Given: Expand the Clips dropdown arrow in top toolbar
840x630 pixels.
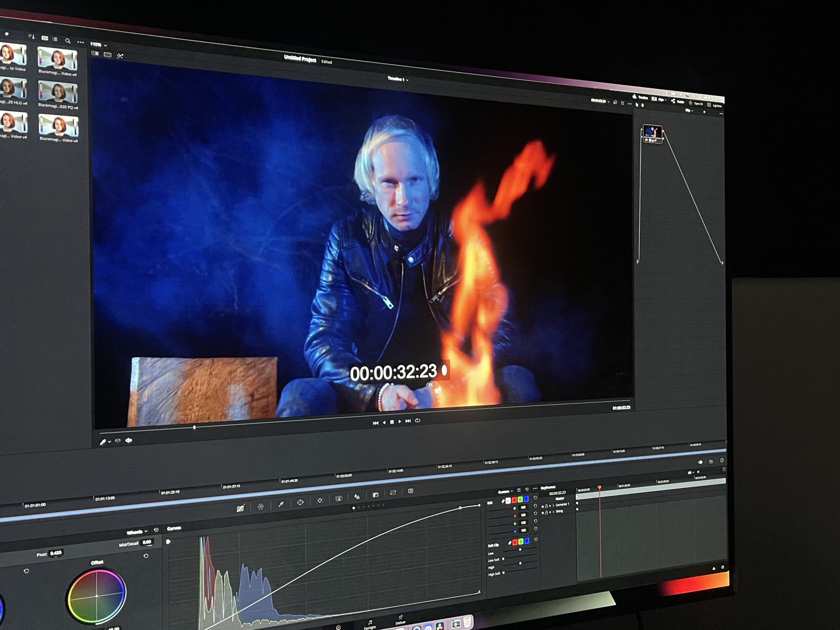Looking at the screenshot, I should 666,100.
